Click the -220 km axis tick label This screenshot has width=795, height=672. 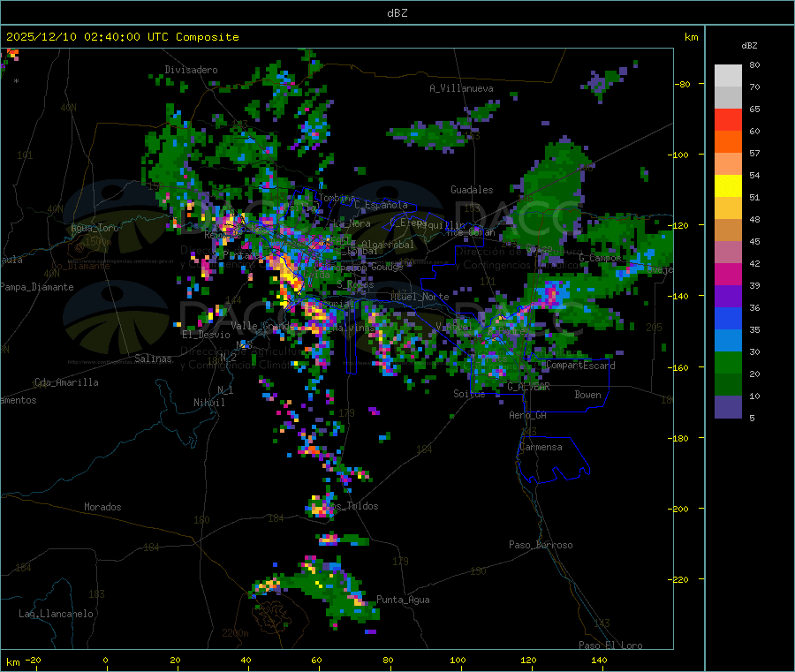[x=679, y=579]
